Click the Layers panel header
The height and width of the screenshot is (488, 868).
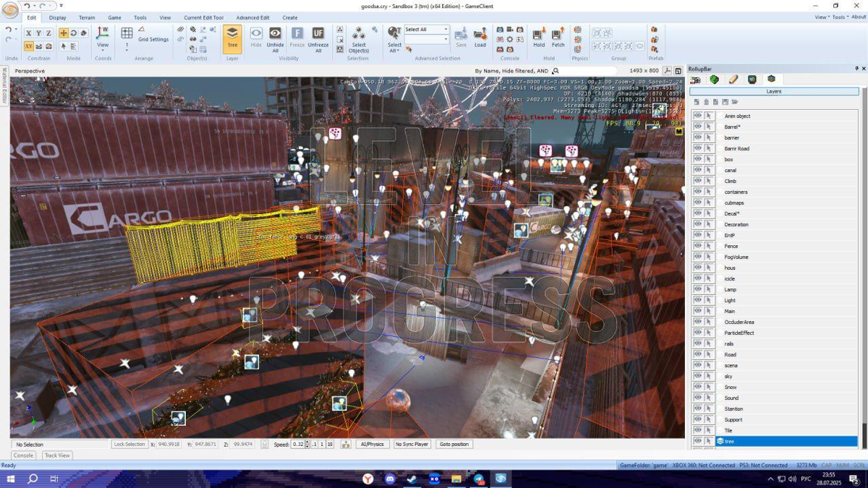pos(774,92)
